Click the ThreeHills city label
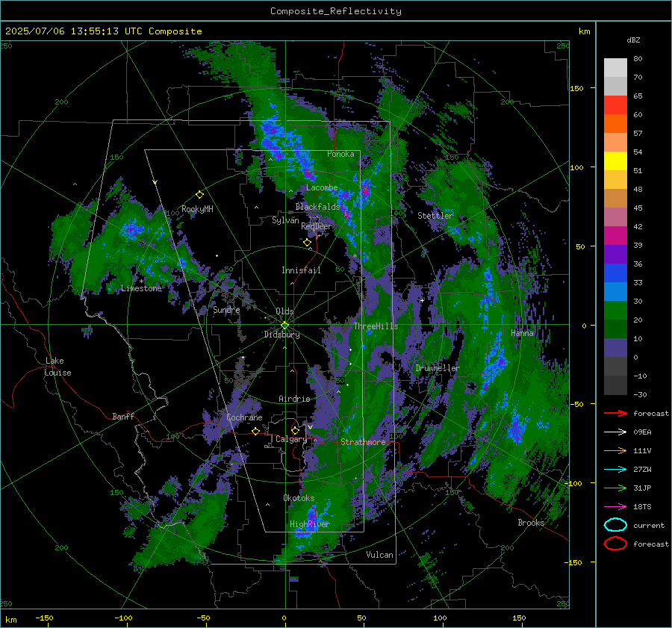 [x=376, y=326]
